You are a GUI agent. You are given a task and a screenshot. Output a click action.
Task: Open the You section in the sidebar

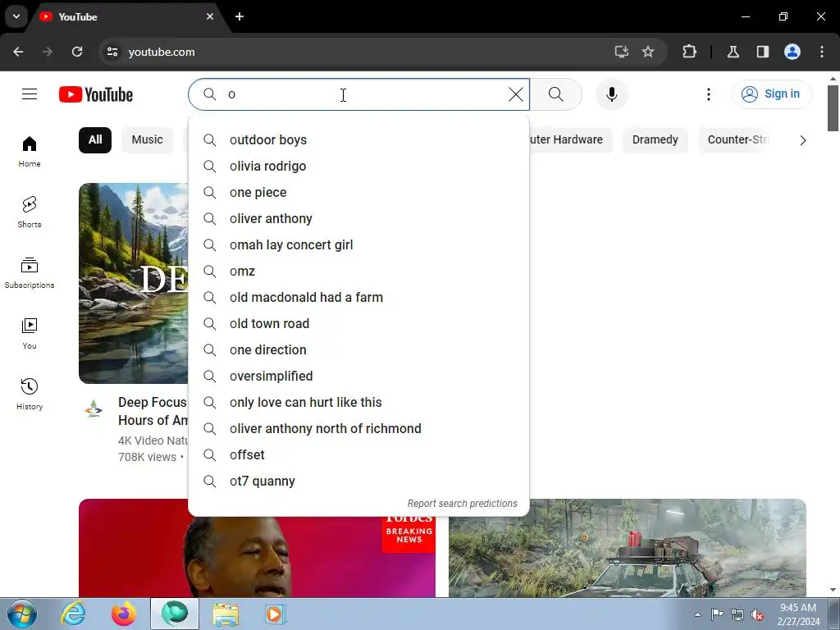click(30, 333)
